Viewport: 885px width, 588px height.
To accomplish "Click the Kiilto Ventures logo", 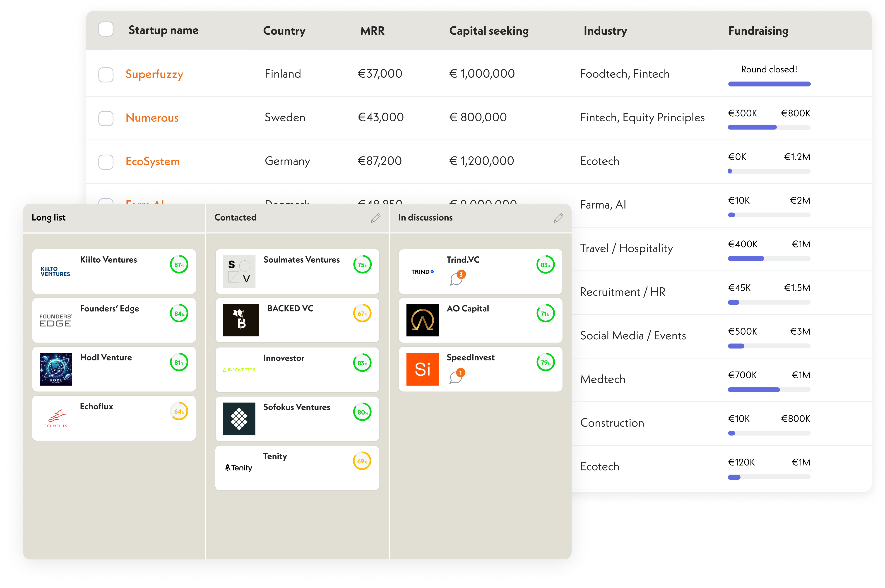I will 55,271.
